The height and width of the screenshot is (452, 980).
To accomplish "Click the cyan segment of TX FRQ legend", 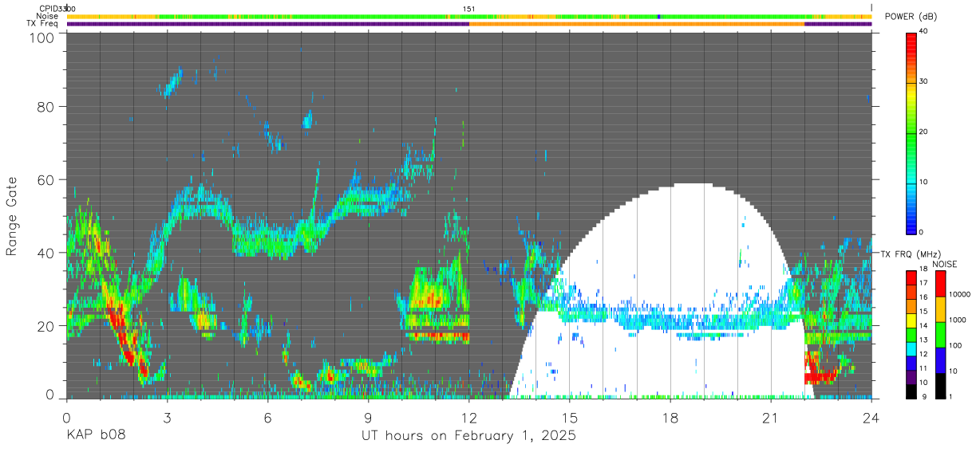I will click(911, 347).
